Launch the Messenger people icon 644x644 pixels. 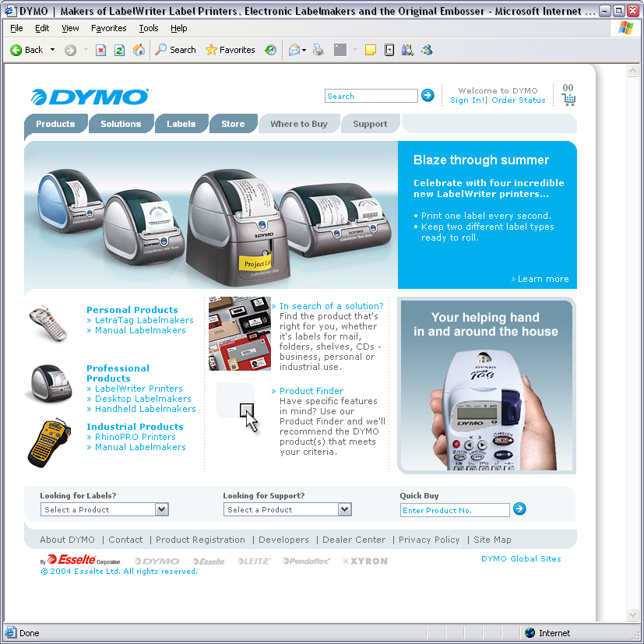click(x=428, y=50)
